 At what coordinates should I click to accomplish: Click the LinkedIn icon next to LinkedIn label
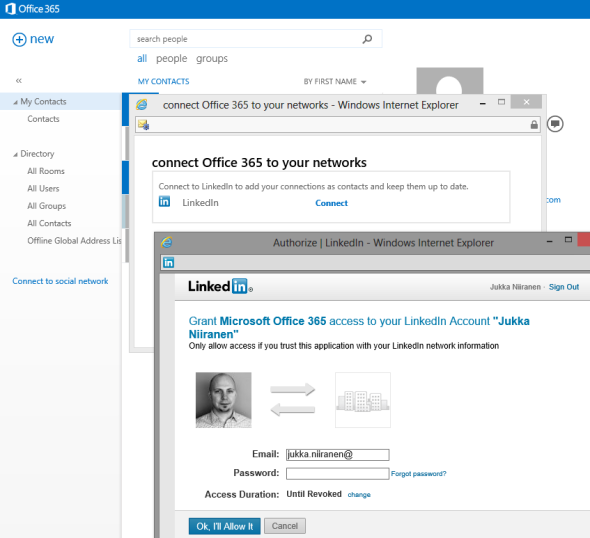164,202
